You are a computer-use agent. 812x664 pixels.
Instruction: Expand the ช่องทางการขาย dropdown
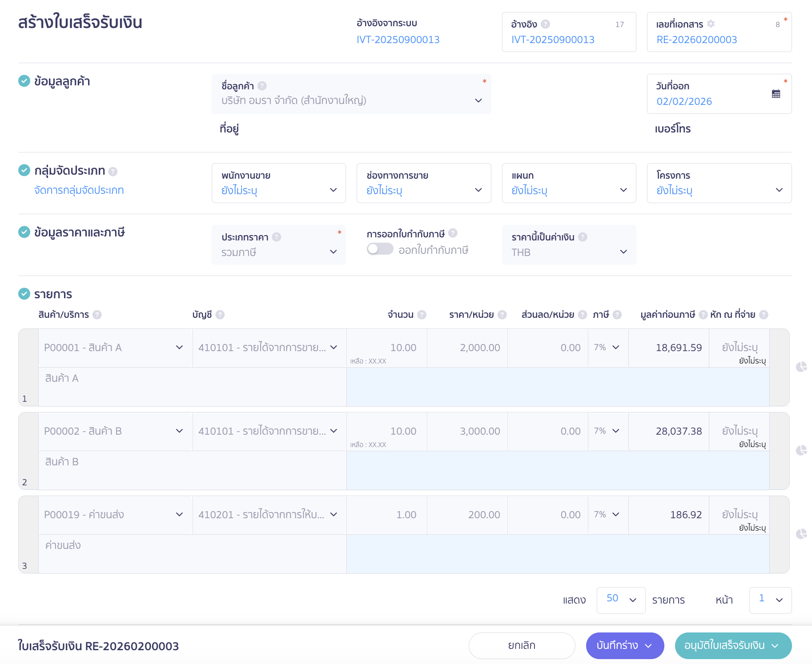point(423,183)
